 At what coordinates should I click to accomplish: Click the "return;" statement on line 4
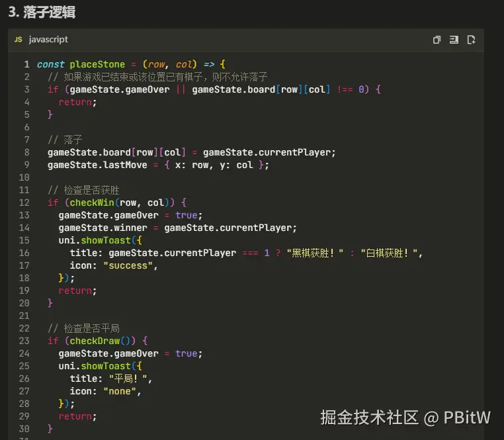click(77, 102)
